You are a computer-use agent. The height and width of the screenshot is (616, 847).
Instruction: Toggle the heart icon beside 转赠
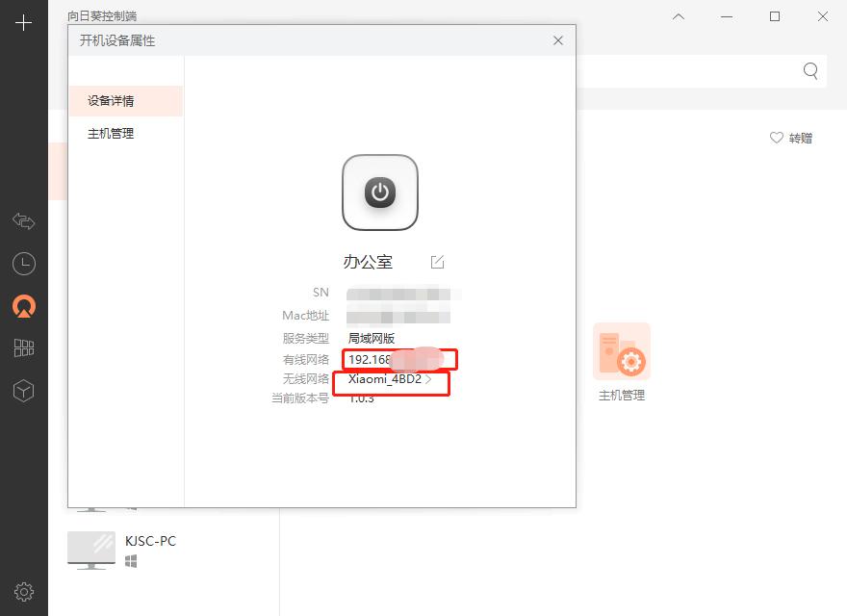click(x=776, y=137)
